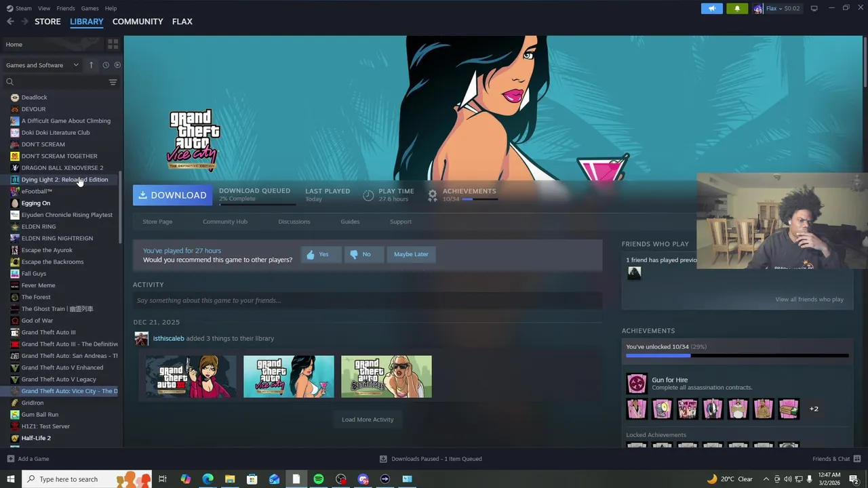
Task: Click the Gun for Hire achievement icon
Action: pos(637,384)
